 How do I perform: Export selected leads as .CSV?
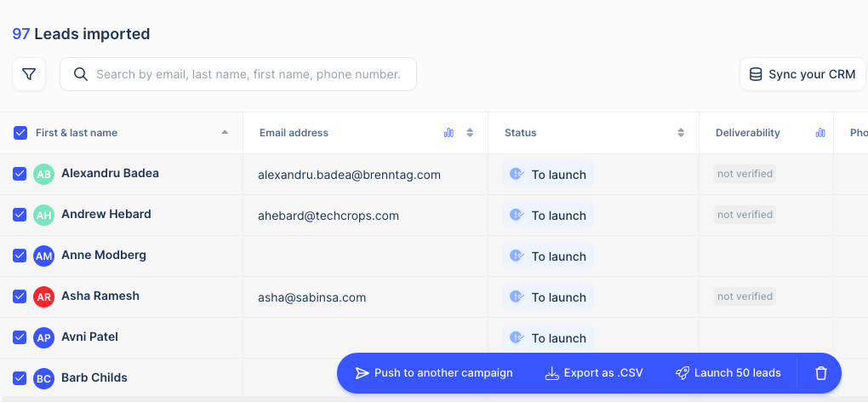(x=594, y=373)
